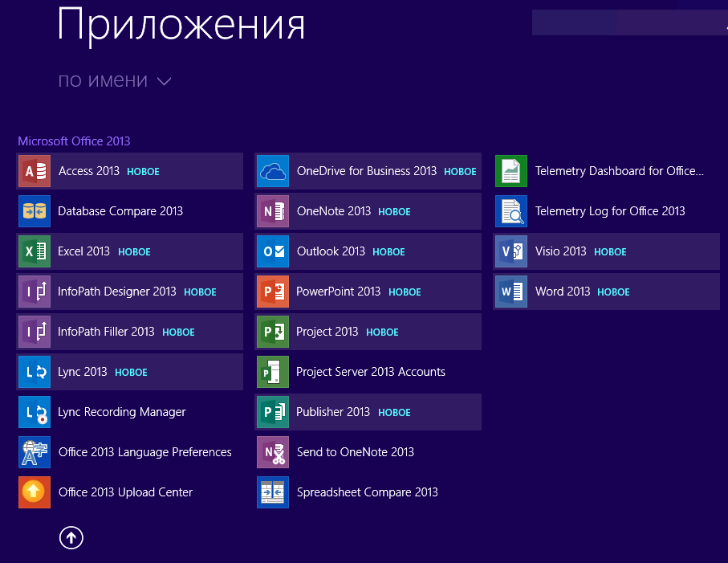Launch the Publisher 2013 icon
Image resolution: width=728 pixels, height=563 pixels.
273,412
